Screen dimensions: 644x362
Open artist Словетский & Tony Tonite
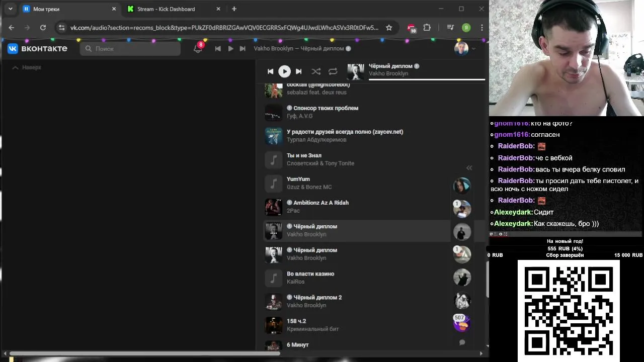pos(320,163)
